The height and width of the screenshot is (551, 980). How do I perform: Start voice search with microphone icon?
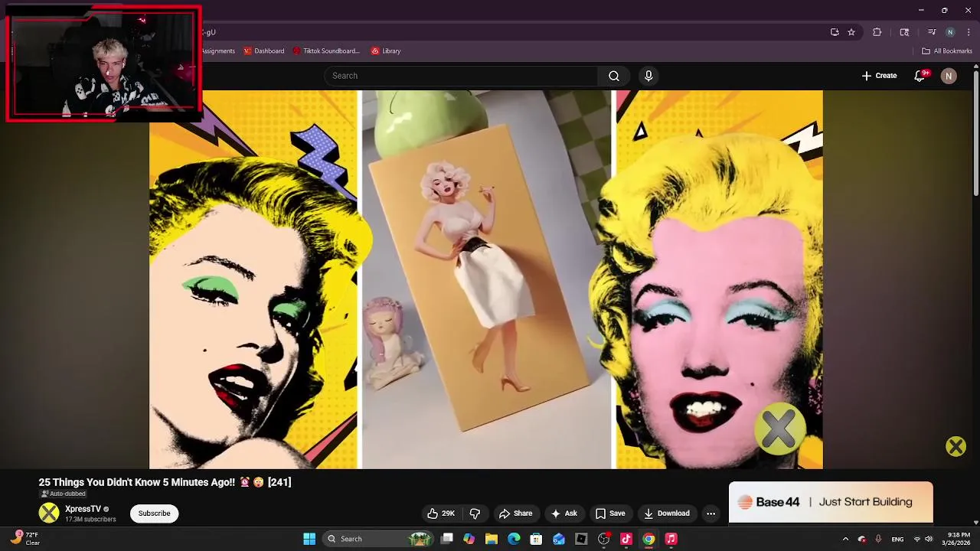[648, 76]
